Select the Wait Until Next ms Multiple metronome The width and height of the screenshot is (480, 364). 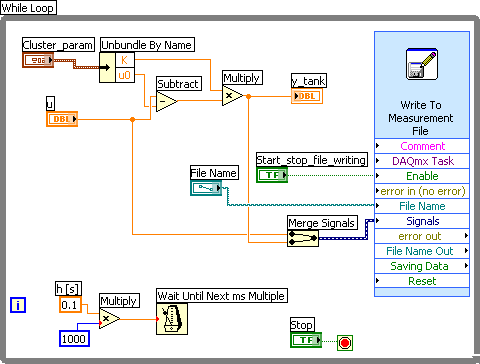click(172, 319)
